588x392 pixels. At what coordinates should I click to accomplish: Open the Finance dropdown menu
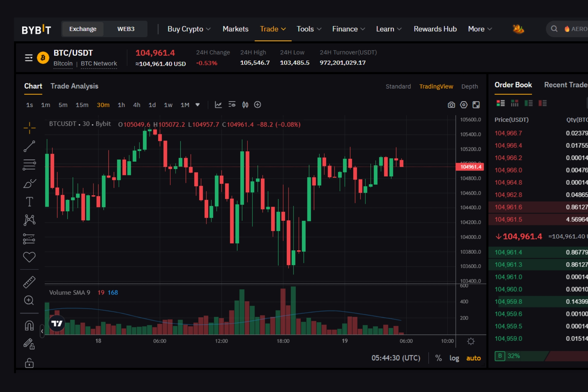coord(348,29)
